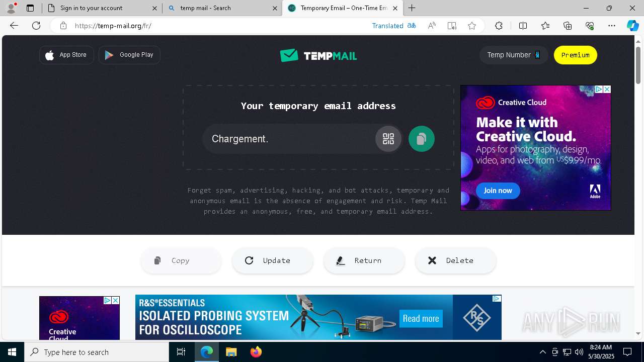Open the taskbar clock and date
Image resolution: width=644 pixels, height=362 pixels.
click(x=601, y=352)
